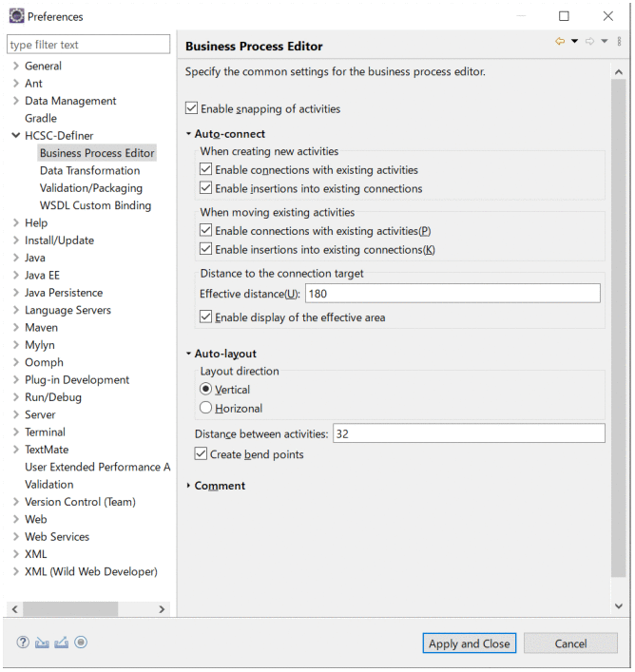Uncheck Create bend points option
The image size is (635, 672).
201,455
